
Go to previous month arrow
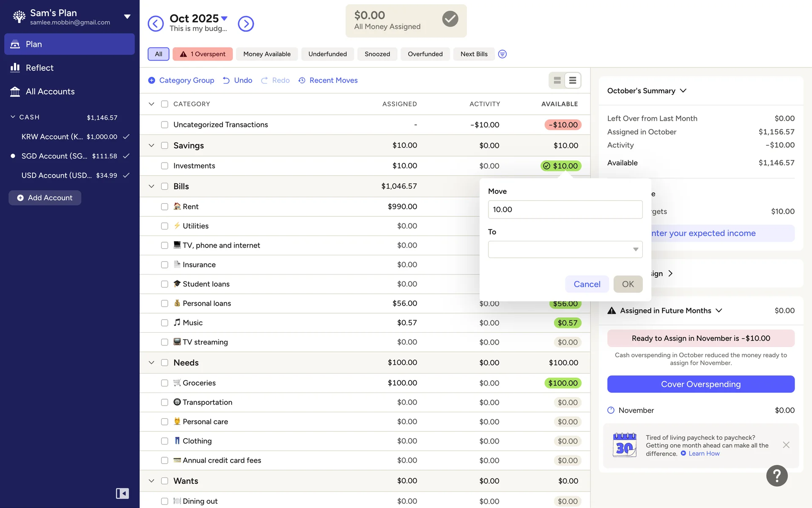[155, 24]
